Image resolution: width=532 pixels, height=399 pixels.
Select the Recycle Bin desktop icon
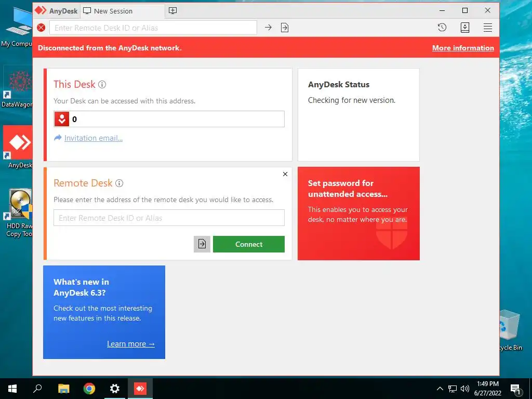510,330
